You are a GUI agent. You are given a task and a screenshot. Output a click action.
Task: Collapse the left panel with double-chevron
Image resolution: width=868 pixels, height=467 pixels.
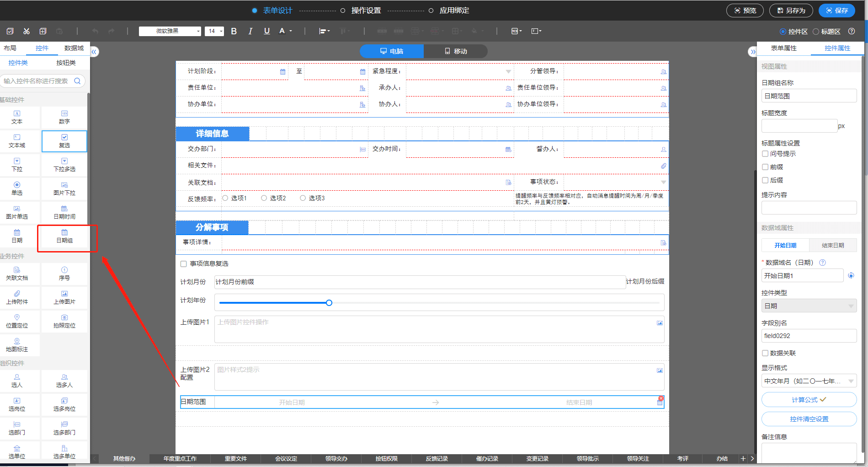[94, 52]
